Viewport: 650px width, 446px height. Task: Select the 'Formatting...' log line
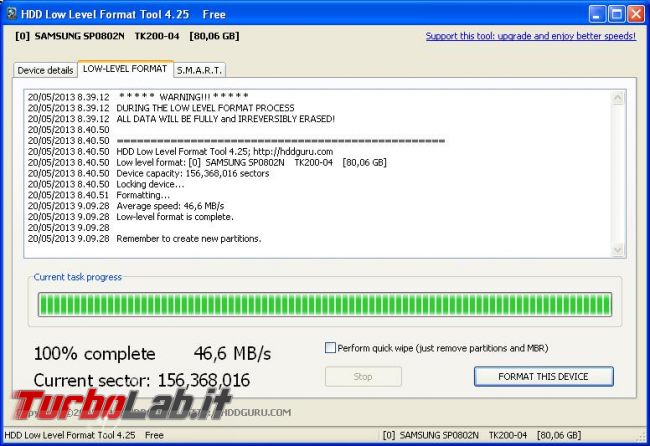[x=99, y=195]
